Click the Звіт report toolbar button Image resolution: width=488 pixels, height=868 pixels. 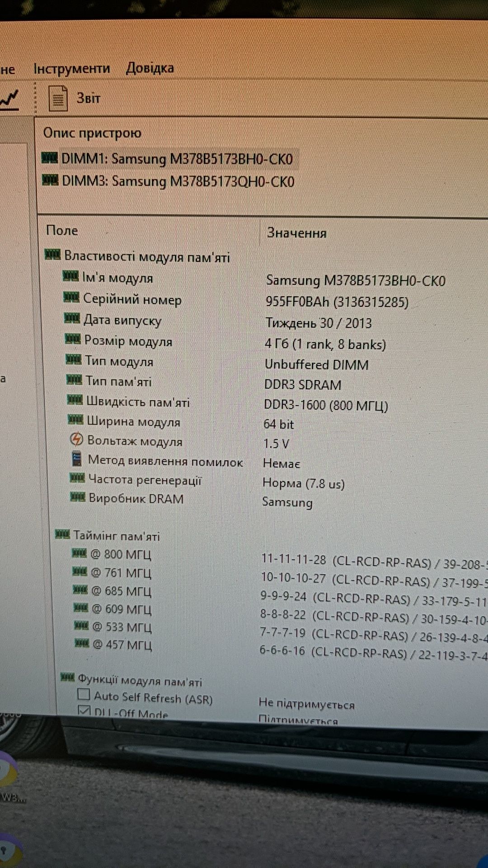[x=75, y=98]
